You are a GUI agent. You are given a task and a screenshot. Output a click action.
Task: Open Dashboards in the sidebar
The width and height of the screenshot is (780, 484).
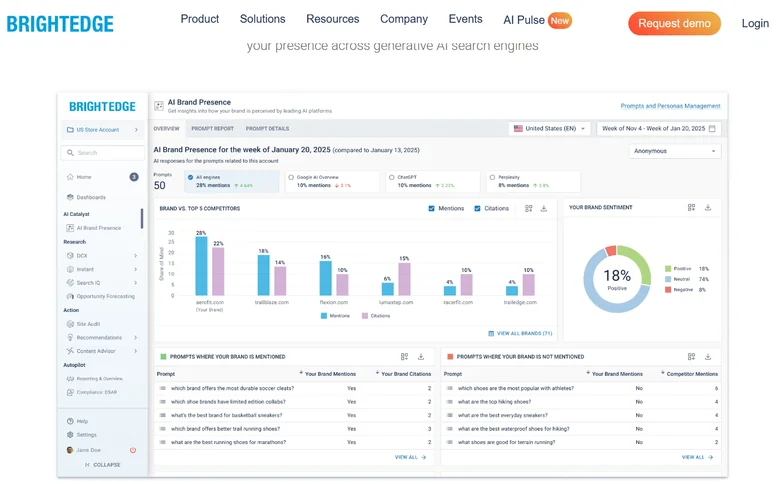87,197
